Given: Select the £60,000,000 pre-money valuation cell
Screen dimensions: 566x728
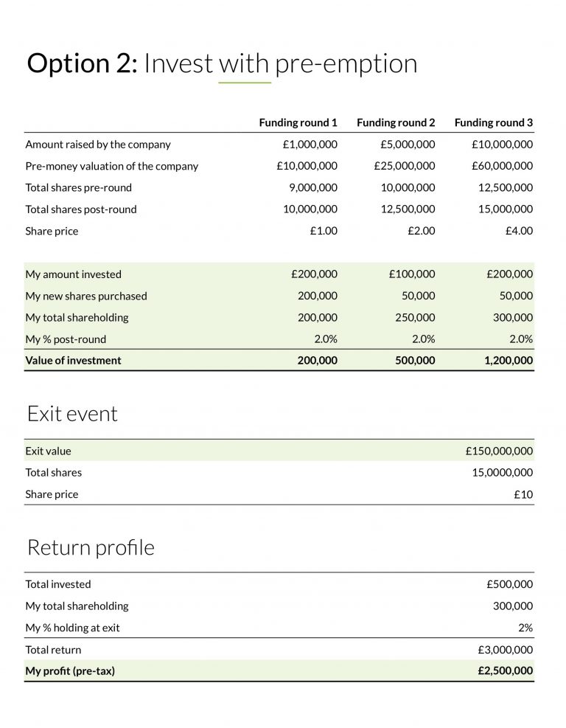Looking at the screenshot, I should click(x=502, y=166).
